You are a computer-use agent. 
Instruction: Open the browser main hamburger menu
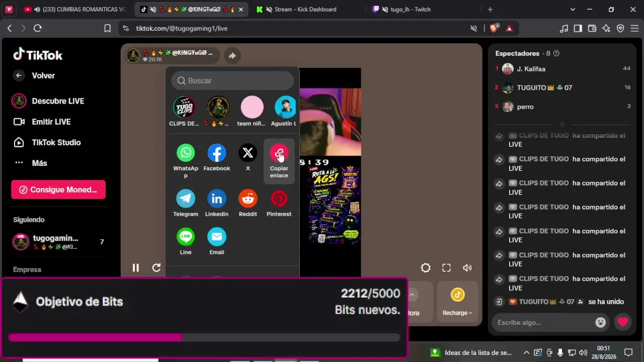(634, 29)
